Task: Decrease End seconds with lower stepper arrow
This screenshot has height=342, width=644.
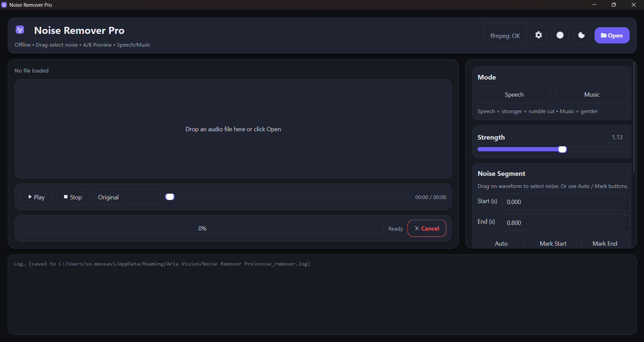Action: (625, 225)
